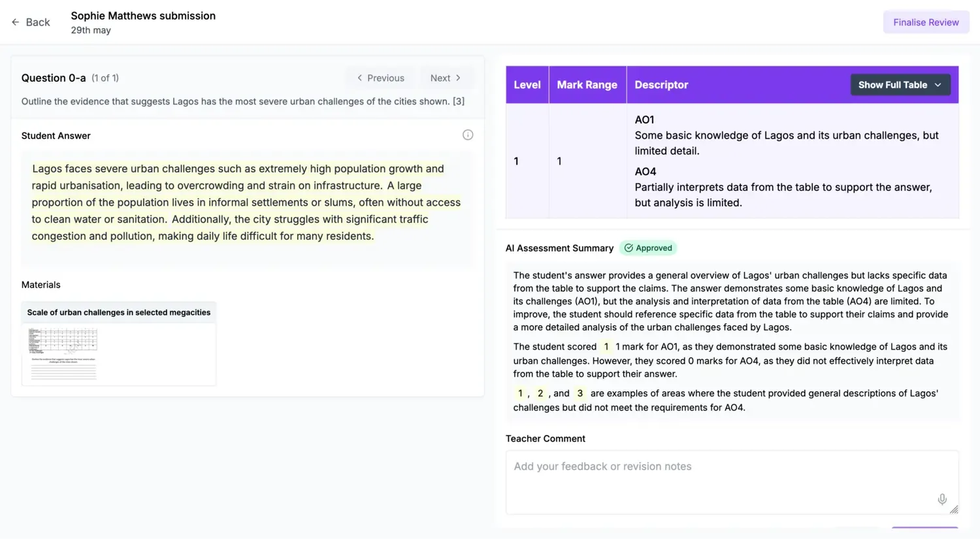
Task: Toggle the Approved status of the AI assessment
Action: coord(648,248)
